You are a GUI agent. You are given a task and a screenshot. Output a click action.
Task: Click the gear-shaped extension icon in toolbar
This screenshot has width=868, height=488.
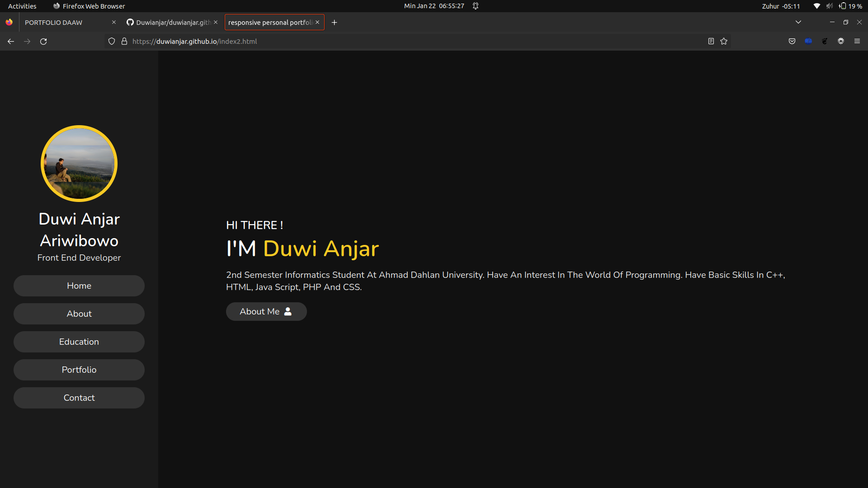pos(841,41)
